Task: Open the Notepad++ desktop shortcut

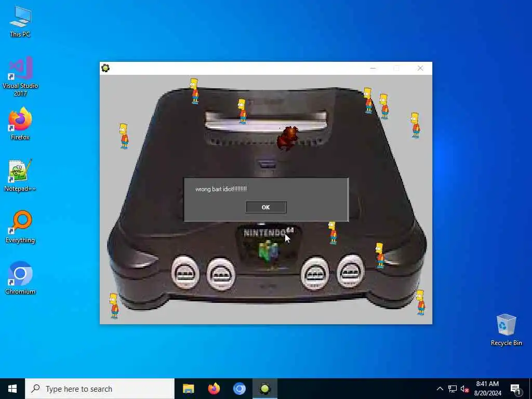Action: pyautogui.click(x=20, y=176)
